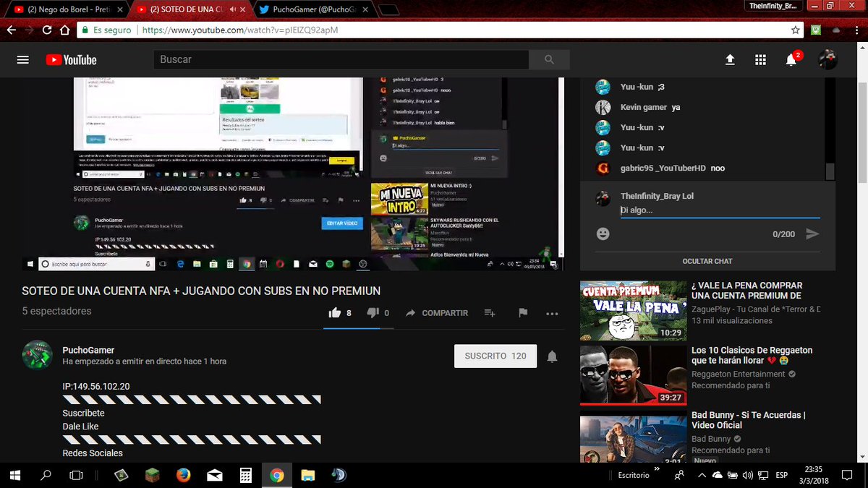Click the search magnifier button
The width and height of the screenshot is (868, 488).
[549, 60]
